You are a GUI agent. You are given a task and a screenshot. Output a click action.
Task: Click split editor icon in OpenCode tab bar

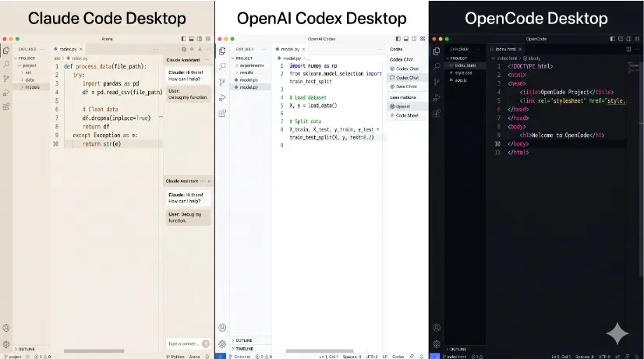(628, 49)
